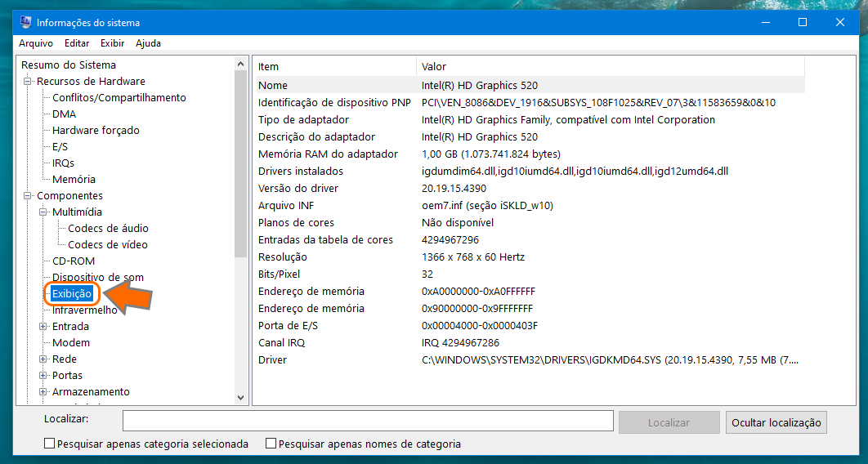Select Conflitos/Compartilhamento in the tree
This screenshot has width=868, height=464.
click(119, 97)
